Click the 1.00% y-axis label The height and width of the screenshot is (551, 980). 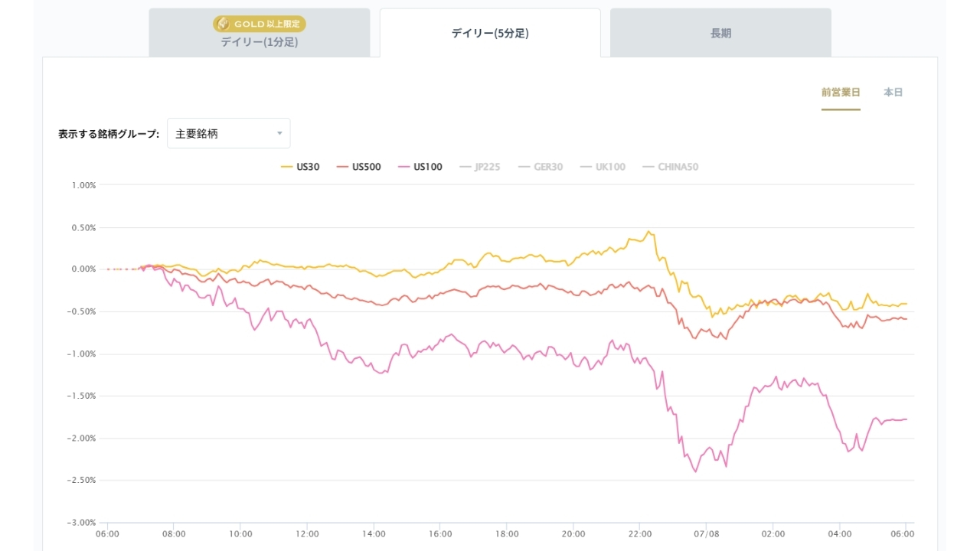click(x=83, y=185)
